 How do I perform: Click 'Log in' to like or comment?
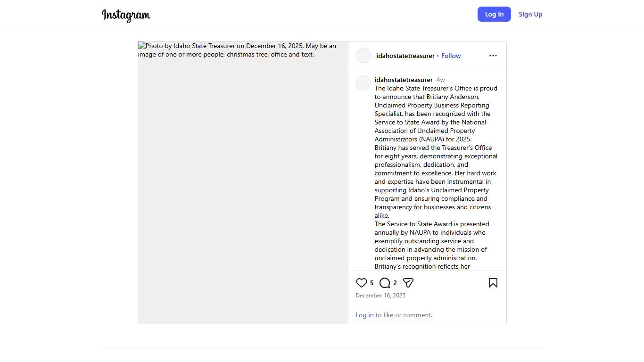[364, 315]
